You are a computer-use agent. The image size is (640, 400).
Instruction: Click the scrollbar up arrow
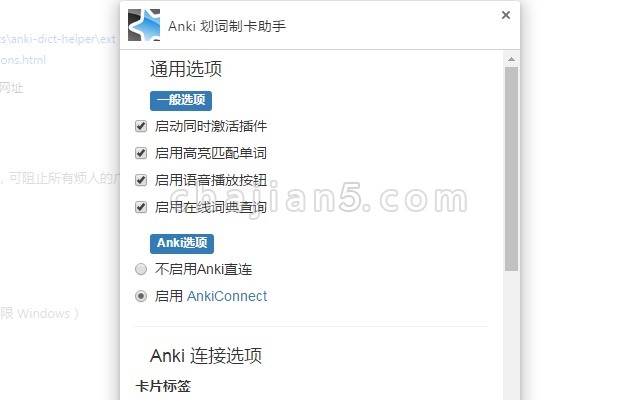tap(511, 60)
